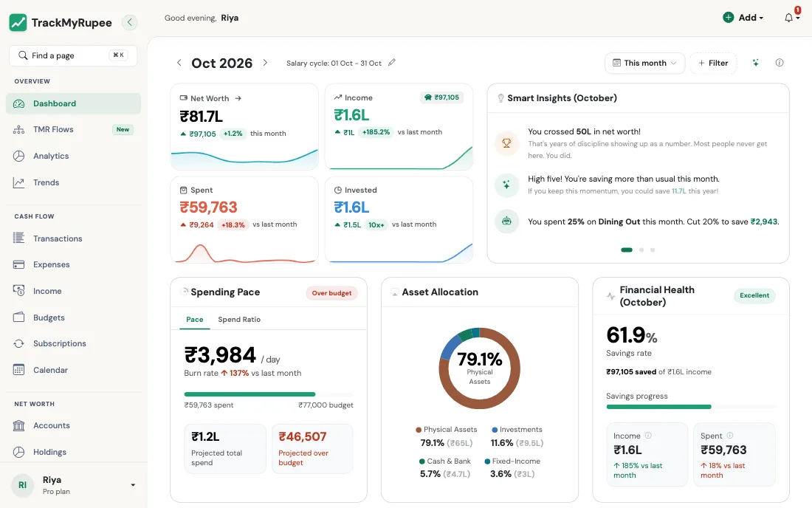
Task: Click the Dashboard gauge icon in the sidebar
Action: click(x=18, y=103)
